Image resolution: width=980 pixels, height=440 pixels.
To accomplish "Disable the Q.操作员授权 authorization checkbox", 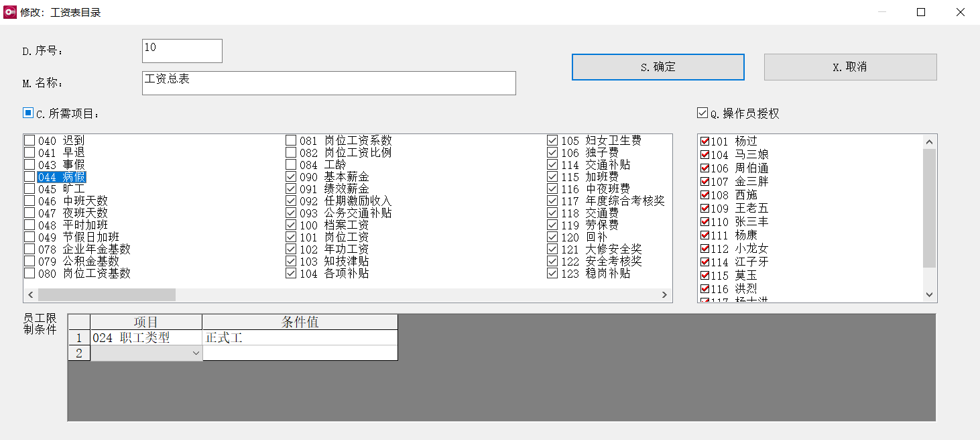I will [702, 113].
